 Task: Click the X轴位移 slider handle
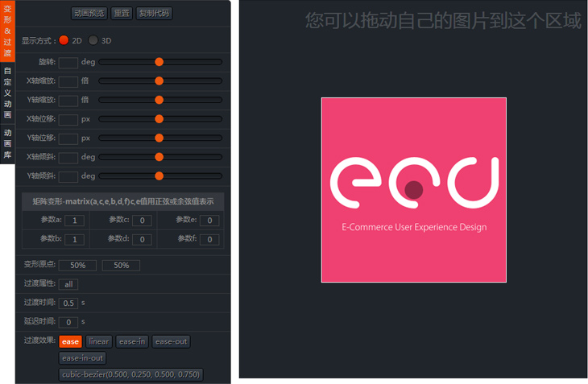pos(159,119)
